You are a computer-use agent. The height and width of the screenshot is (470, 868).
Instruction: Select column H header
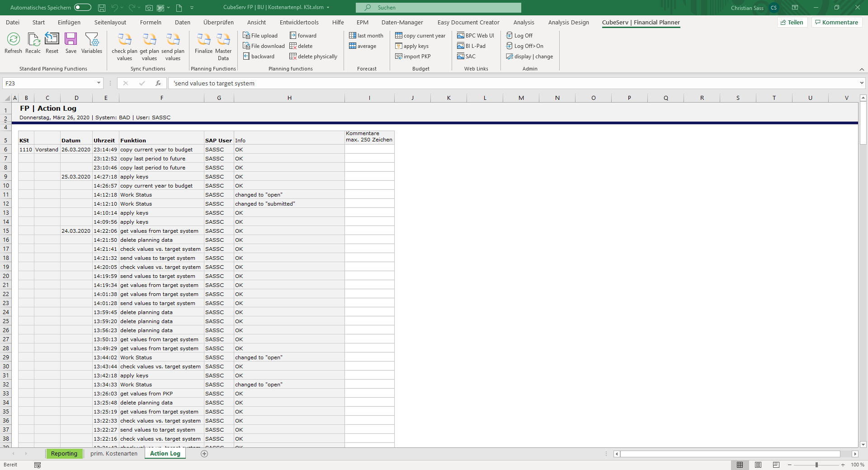(289, 98)
